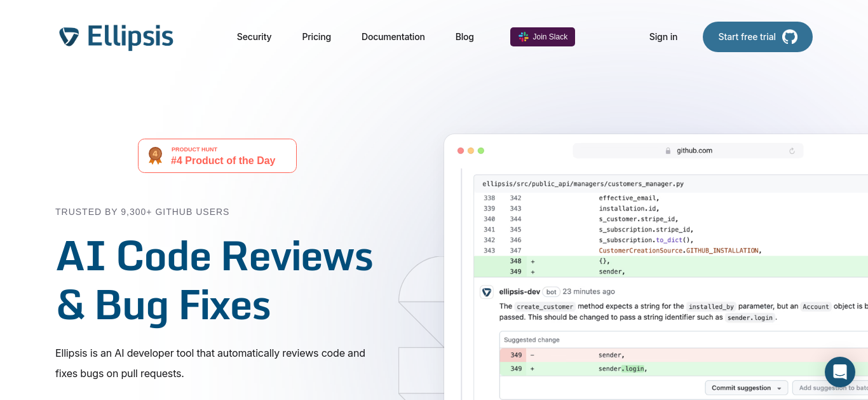Viewport: 868px width, 400px height.
Task: Click the red window dot in the mockup
Action: point(461,151)
